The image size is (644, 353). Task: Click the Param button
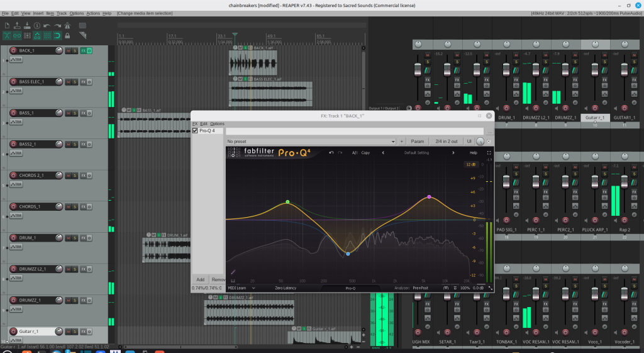[x=418, y=142]
